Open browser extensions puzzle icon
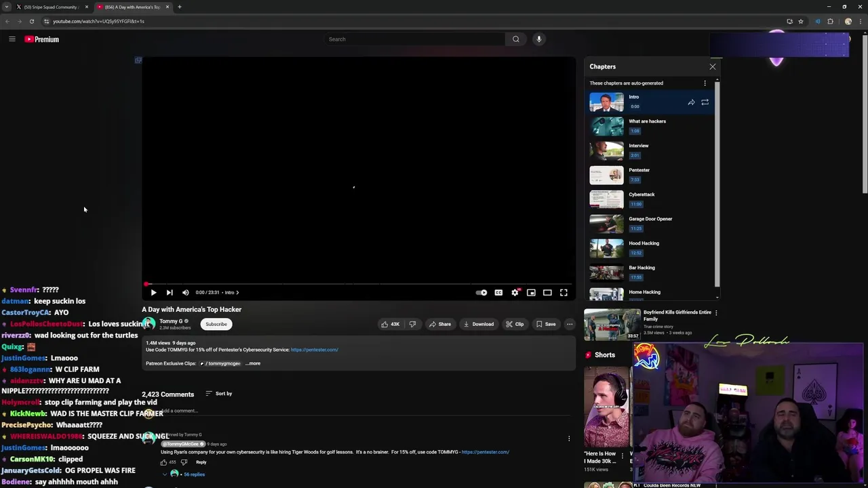The height and width of the screenshot is (488, 868). click(830, 21)
